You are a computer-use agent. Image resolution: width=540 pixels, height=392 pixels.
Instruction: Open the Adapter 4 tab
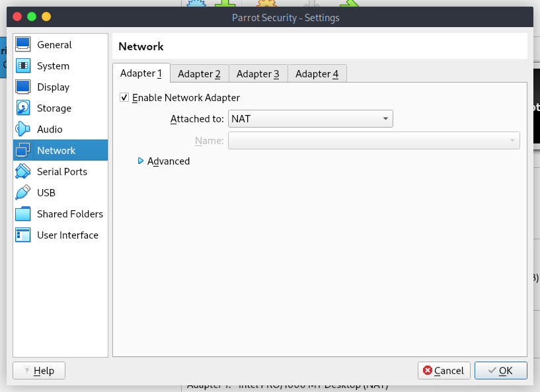point(317,74)
